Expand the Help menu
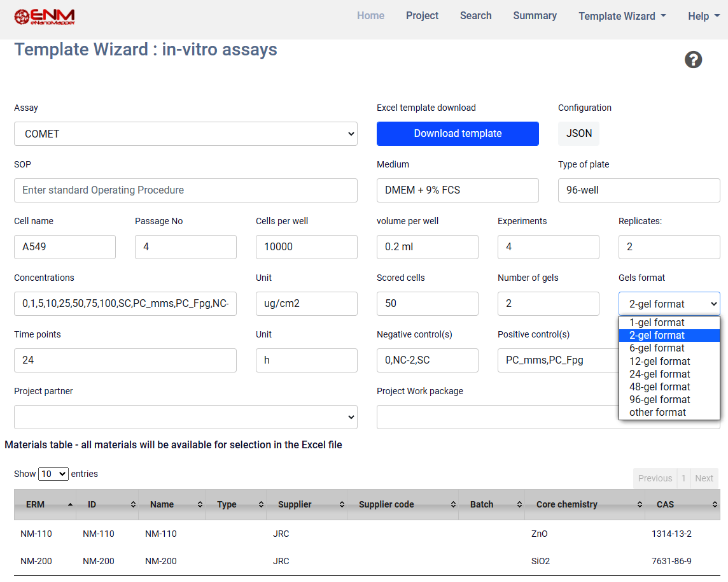 click(703, 17)
